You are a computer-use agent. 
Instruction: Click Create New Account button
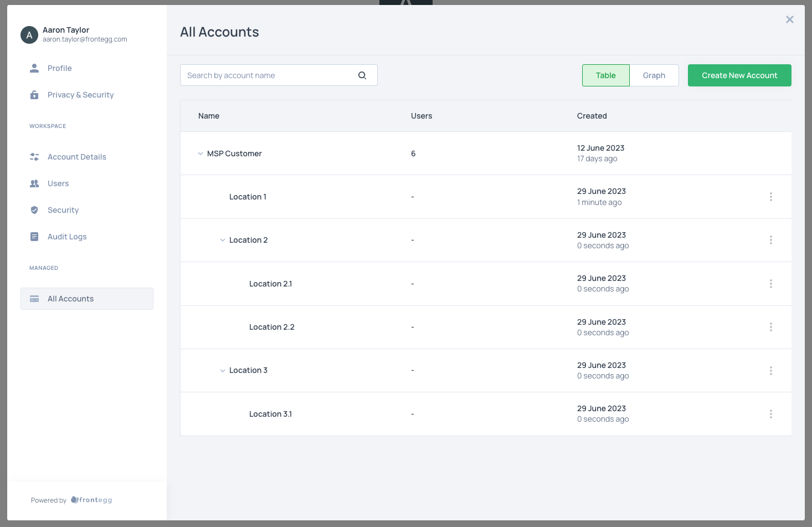[739, 75]
